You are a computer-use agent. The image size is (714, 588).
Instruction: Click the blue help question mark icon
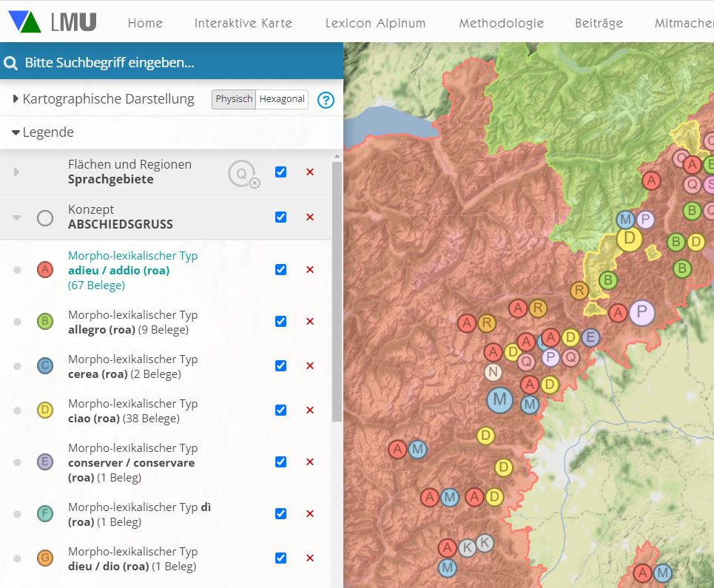(326, 100)
